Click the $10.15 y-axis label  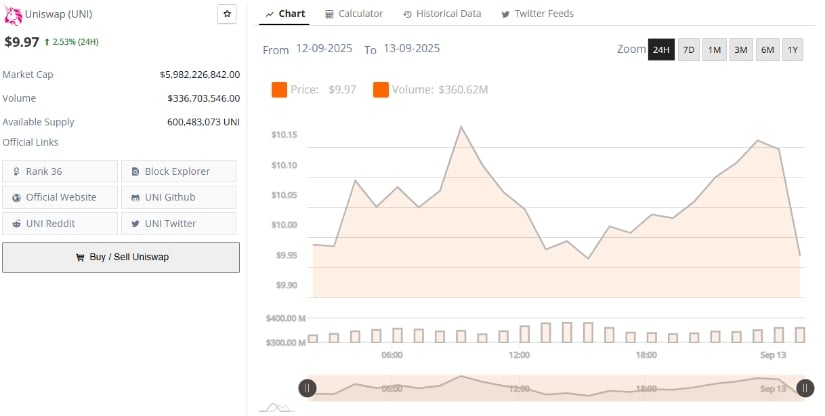click(x=284, y=135)
